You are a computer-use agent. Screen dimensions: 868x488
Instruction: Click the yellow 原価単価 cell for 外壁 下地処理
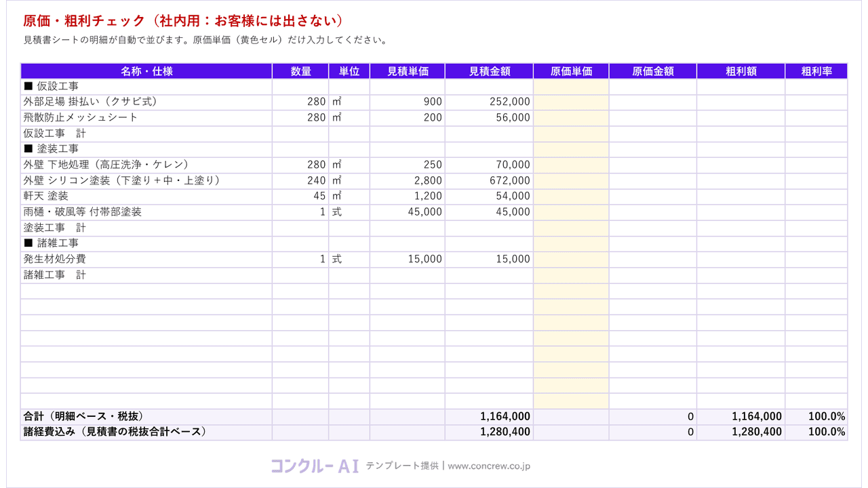point(571,165)
